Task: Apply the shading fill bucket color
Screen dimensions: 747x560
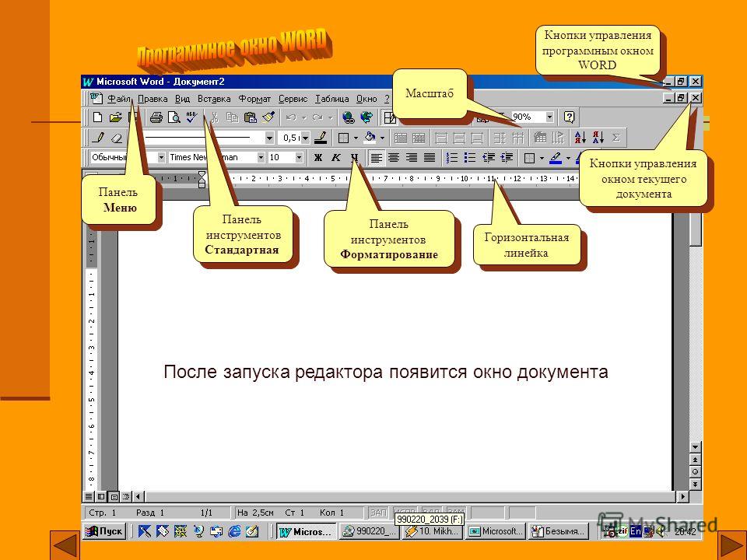Action: click(x=370, y=138)
